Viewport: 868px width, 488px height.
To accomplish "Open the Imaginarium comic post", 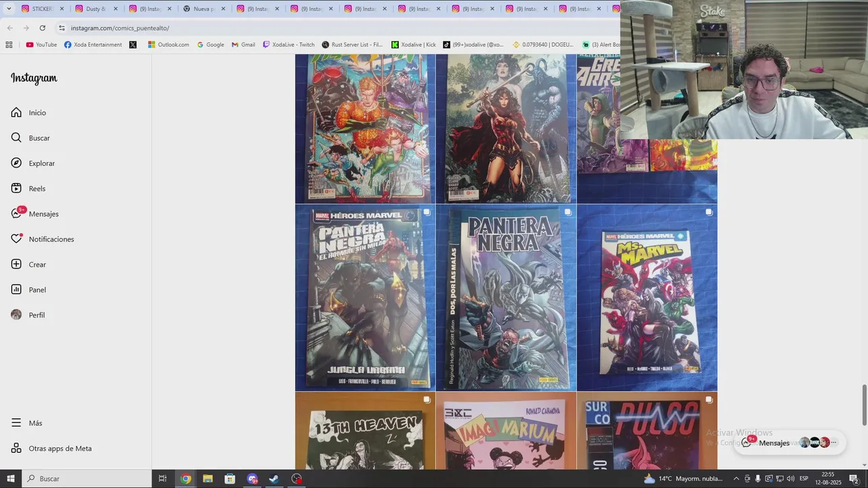I will 506,431.
